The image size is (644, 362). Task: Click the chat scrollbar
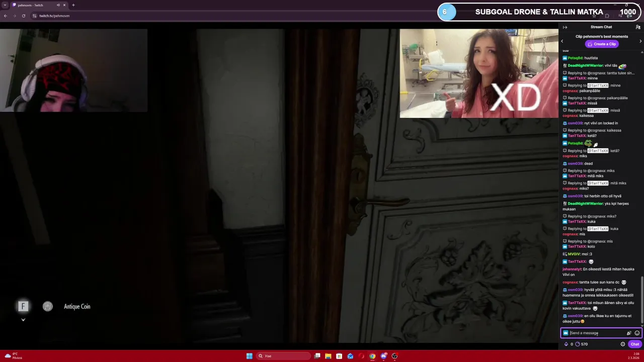click(642, 300)
